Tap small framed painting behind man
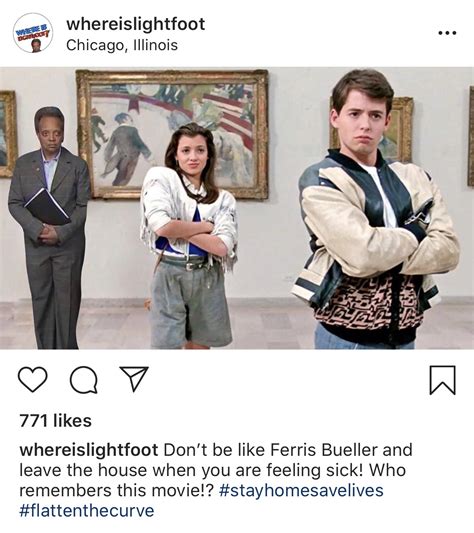Screen dimensions: 474x533 (401, 129)
